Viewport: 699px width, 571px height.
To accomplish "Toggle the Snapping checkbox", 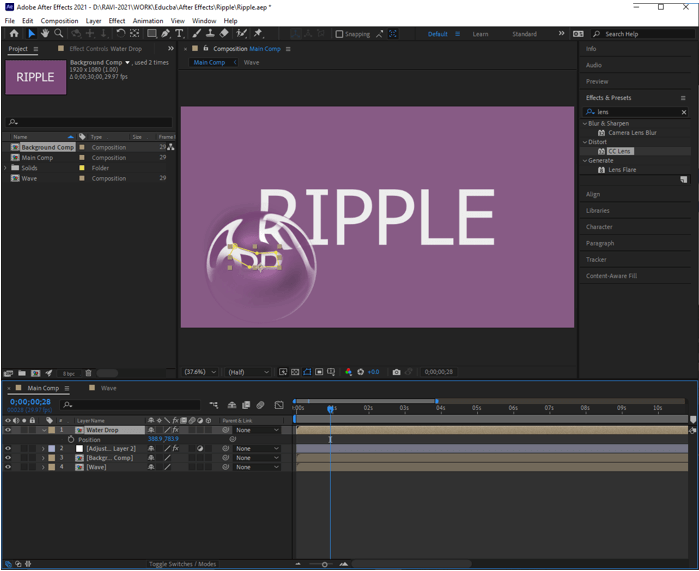I will pyautogui.click(x=339, y=34).
